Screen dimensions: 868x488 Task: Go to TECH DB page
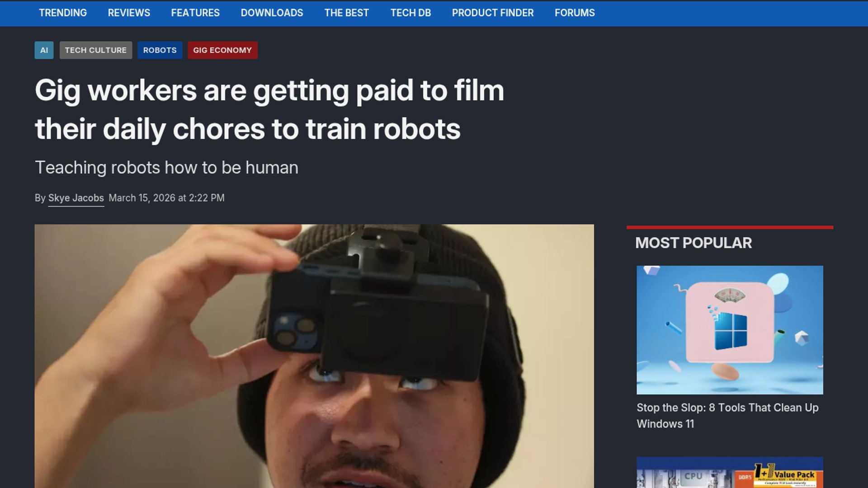click(410, 13)
